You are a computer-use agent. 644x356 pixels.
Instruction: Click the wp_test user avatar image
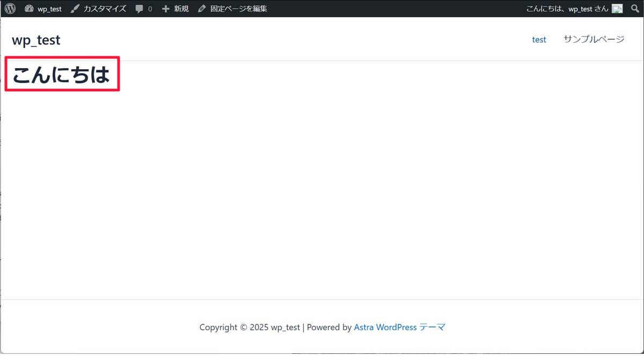616,8
